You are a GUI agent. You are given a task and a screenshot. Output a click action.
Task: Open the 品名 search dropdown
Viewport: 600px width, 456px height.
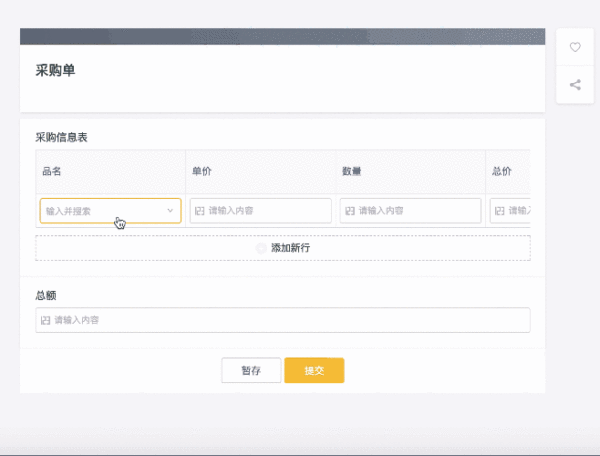100,211
